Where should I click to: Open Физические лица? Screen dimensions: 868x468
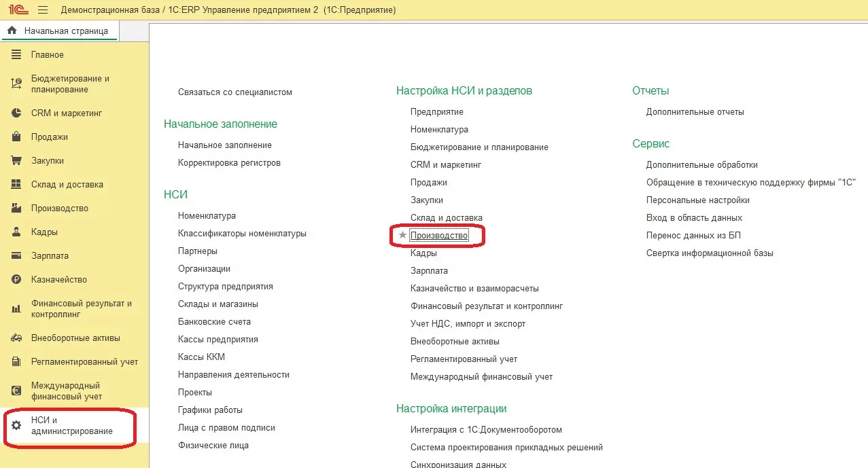213,445
